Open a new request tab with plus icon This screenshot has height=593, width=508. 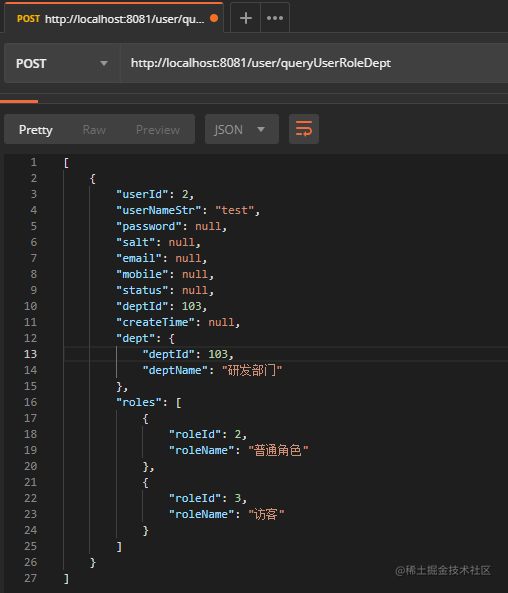tap(245, 18)
